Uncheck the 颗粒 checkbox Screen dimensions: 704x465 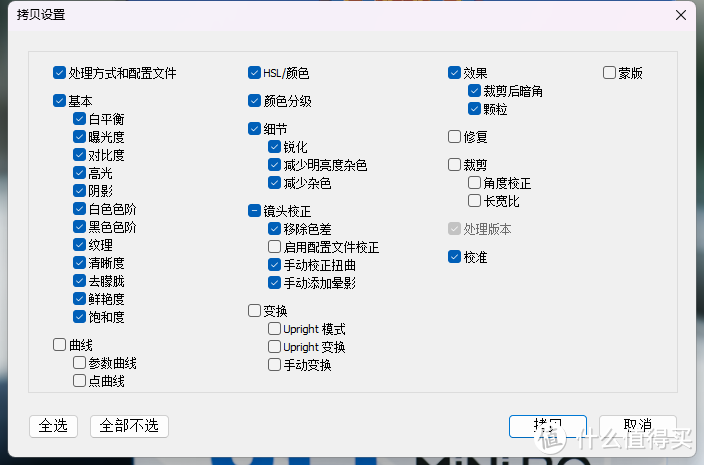pos(474,109)
